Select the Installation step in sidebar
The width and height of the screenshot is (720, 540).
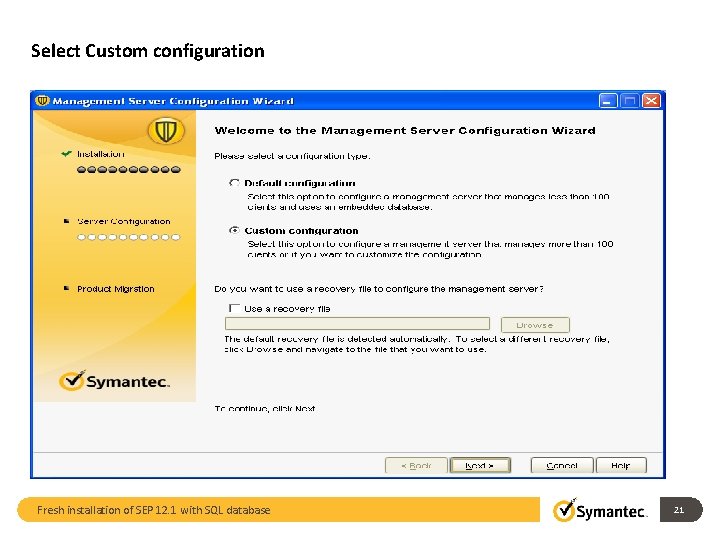click(x=100, y=154)
